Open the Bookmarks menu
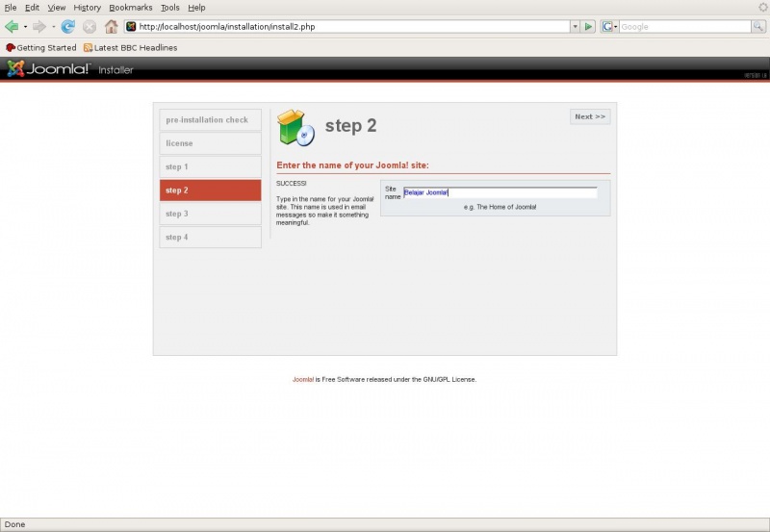The width and height of the screenshot is (770, 532). 130,8
